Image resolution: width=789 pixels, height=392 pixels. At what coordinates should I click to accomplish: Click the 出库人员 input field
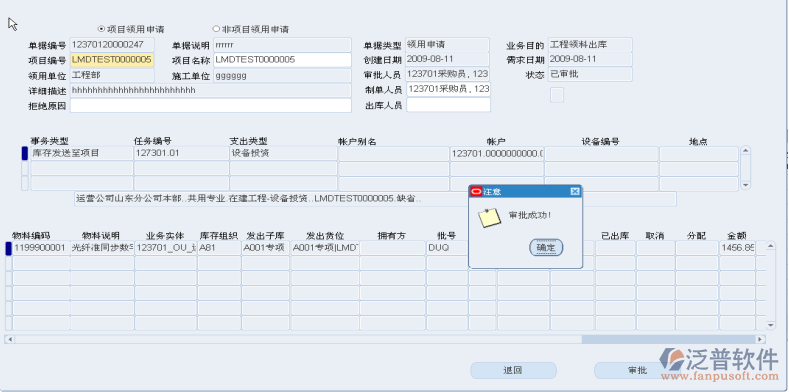click(x=448, y=105)
